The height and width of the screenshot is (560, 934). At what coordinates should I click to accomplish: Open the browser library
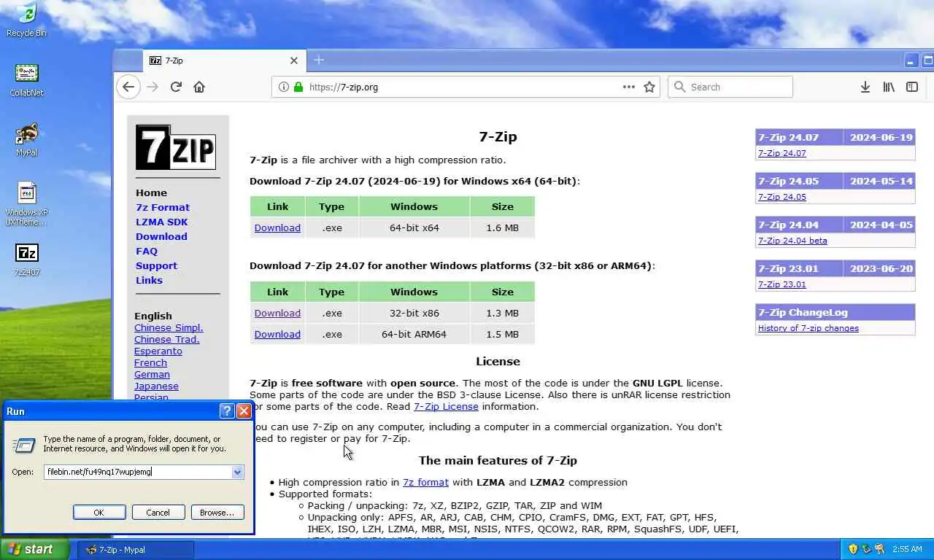(x=889, y=87)
